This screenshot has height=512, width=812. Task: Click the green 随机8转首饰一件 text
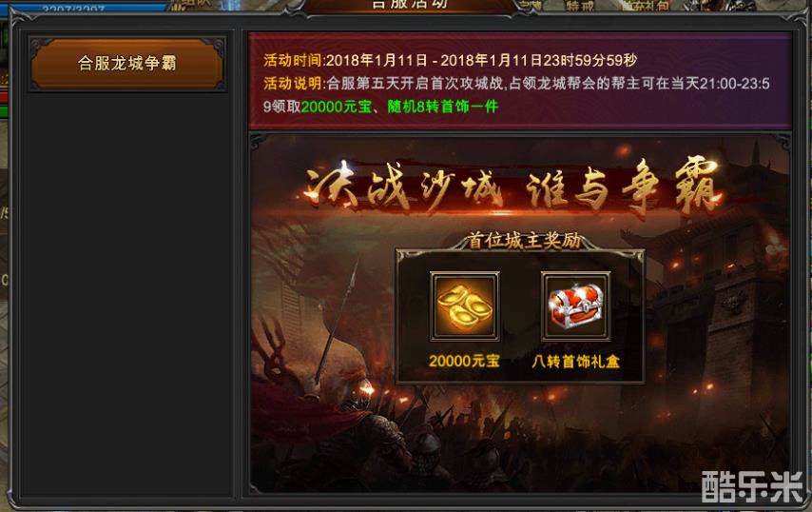click(x=443, y=107)
